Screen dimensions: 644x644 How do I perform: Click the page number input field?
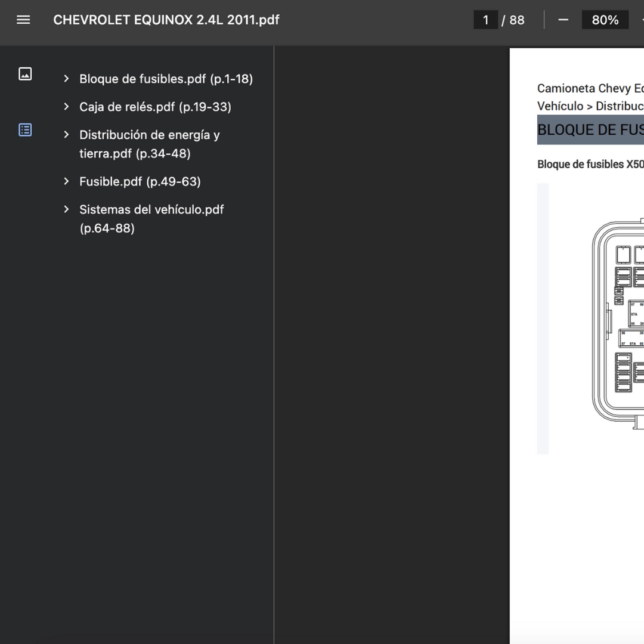coord(485,20)
